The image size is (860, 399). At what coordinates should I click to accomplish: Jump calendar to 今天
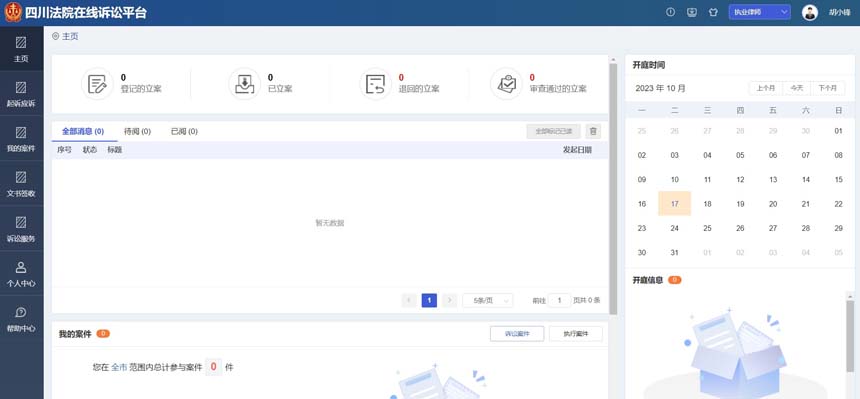tap(796, 88)
